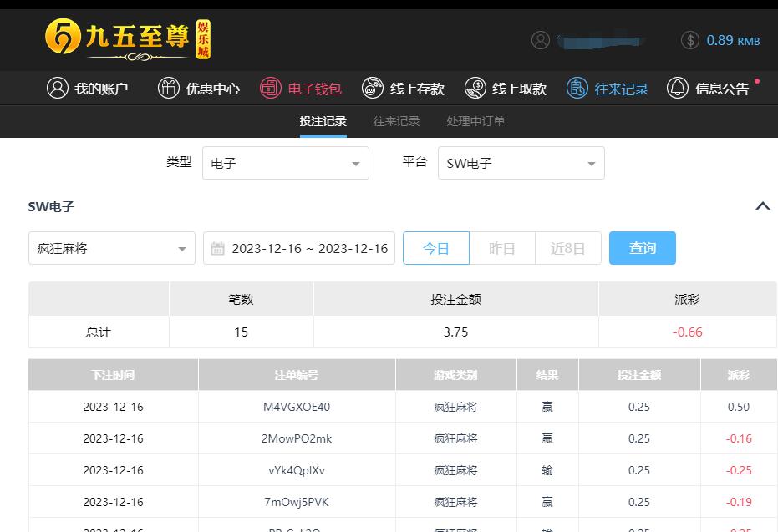Click order number vYk4QpIXv

tap(297, 470)
